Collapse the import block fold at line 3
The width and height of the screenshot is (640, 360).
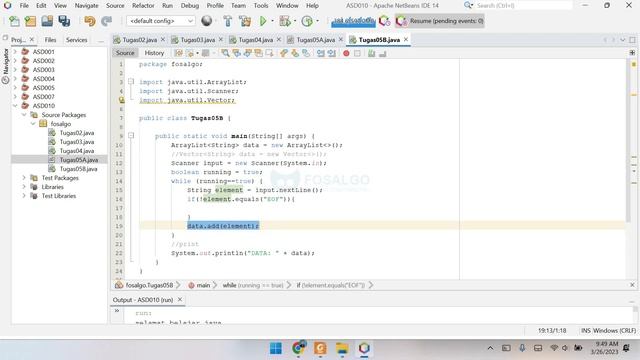click(131, 82)
